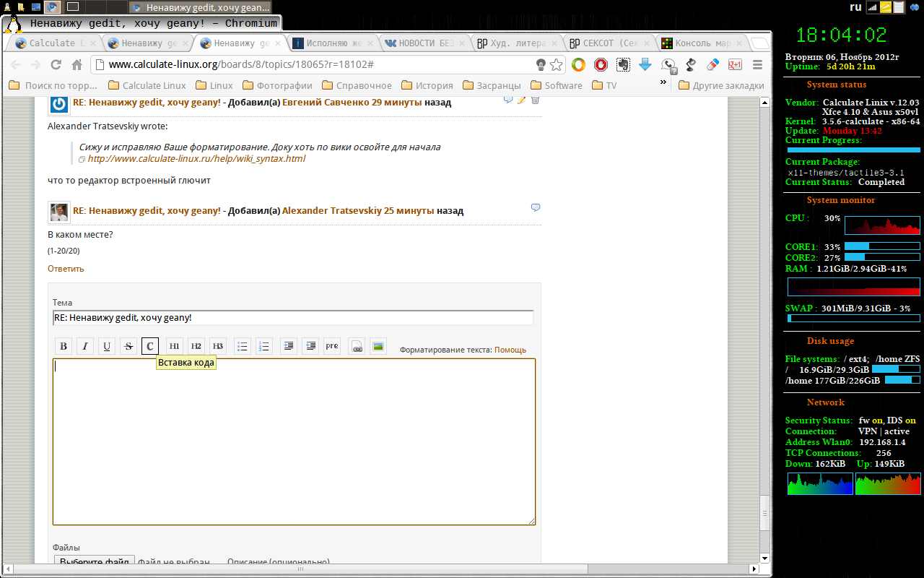The width and height of the screenshot is (924, 578).
Task: Insert a wiki page link from the toolbar
Action: coord(357,346)
